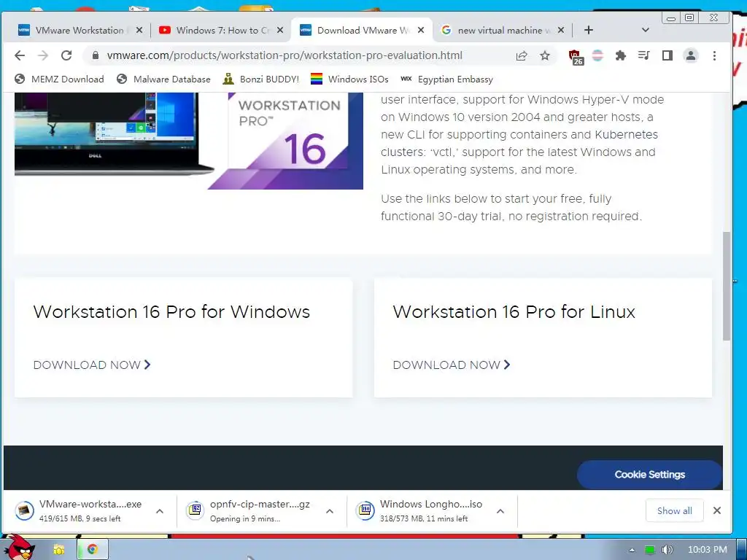Open the MEMZ Download bookmark
This screenshot has width=747, height=560.
click(59, 79)
